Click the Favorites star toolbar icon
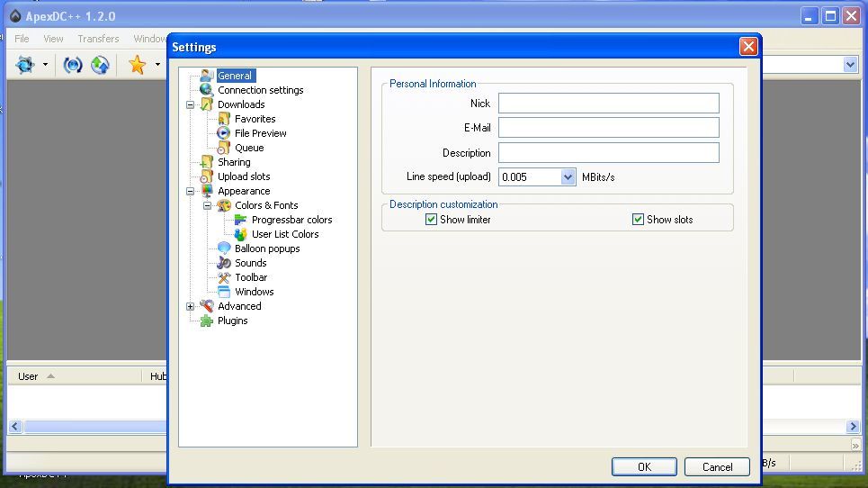868x488 pixels. [137, 65]
